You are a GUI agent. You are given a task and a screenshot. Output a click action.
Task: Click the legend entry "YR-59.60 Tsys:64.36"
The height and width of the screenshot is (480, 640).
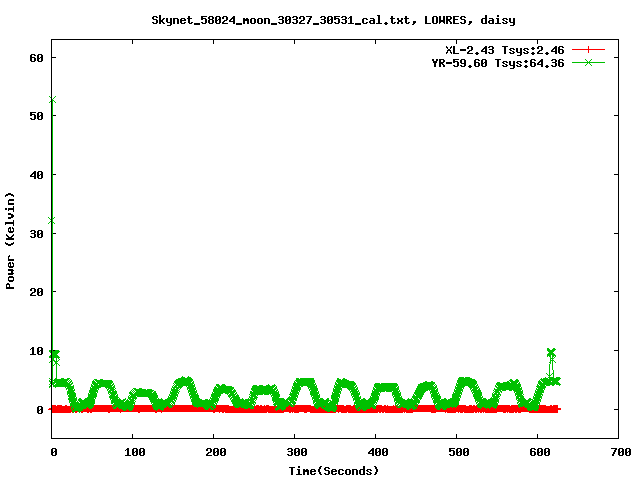tap(498, 63)
